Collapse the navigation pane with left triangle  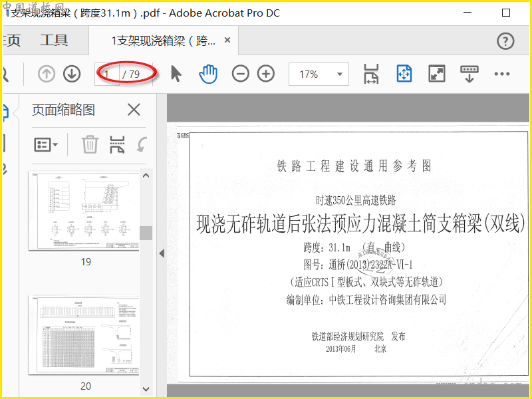pos(162,253)
